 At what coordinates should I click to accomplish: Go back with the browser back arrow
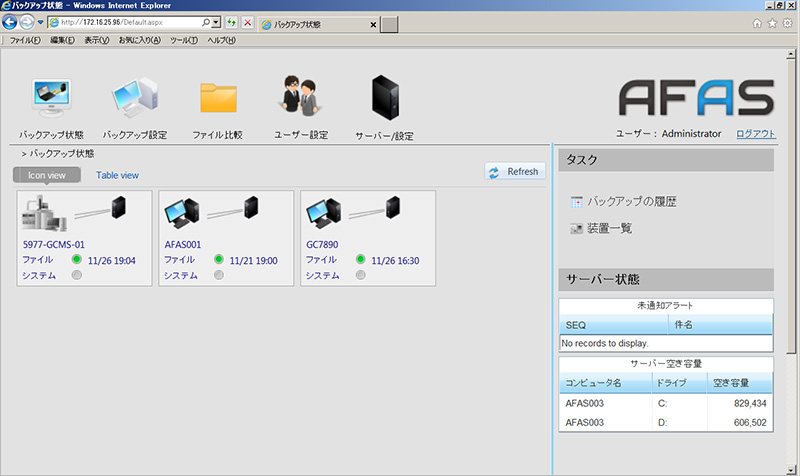(10, 22)
